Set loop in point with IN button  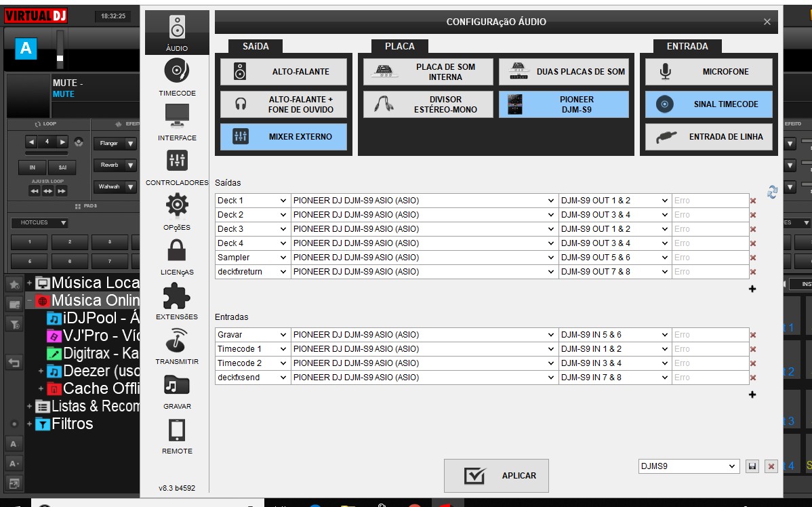click(32, 167)
